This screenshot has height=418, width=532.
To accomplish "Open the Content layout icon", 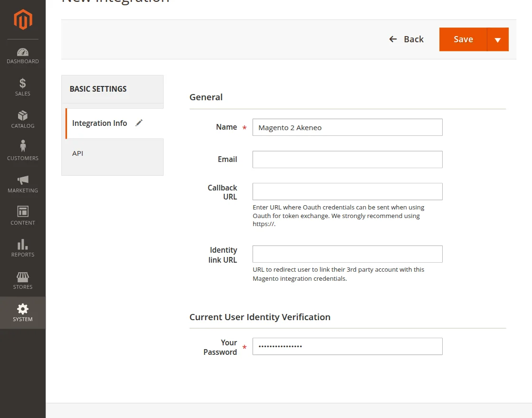I will 23,212.
